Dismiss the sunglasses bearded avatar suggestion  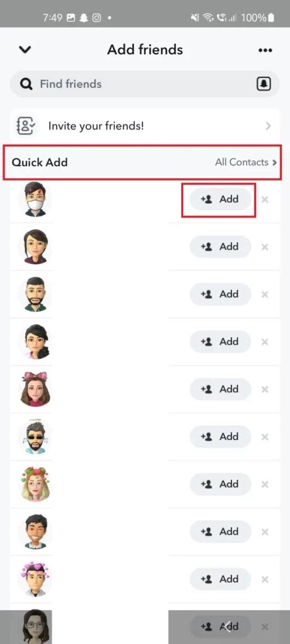click(265, 437)
